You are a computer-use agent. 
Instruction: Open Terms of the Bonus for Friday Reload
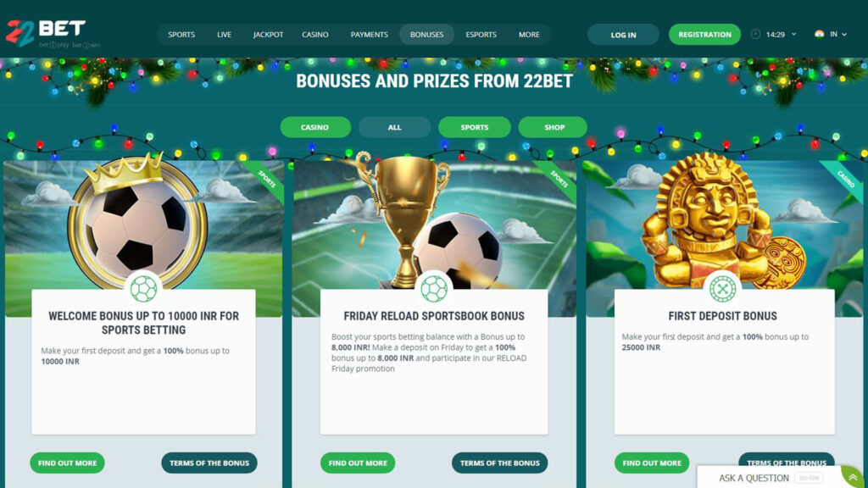pyautogui.click(x=500, y=463)
